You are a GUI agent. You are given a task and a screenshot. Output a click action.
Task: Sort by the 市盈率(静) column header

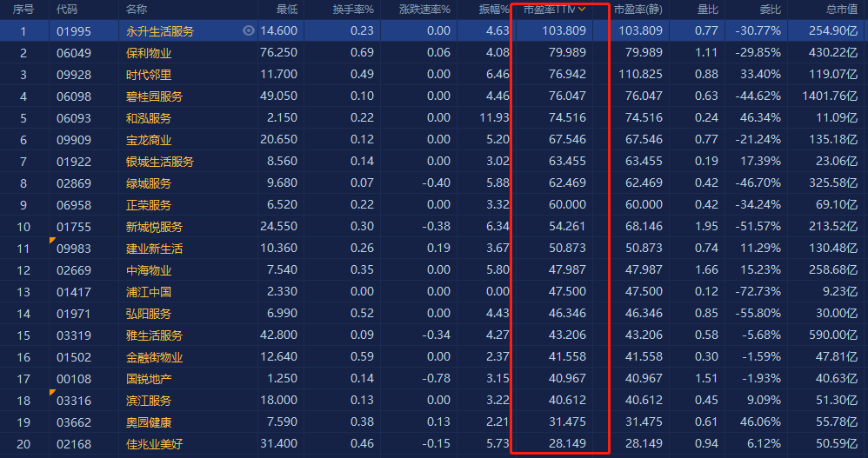click(638, 10)
